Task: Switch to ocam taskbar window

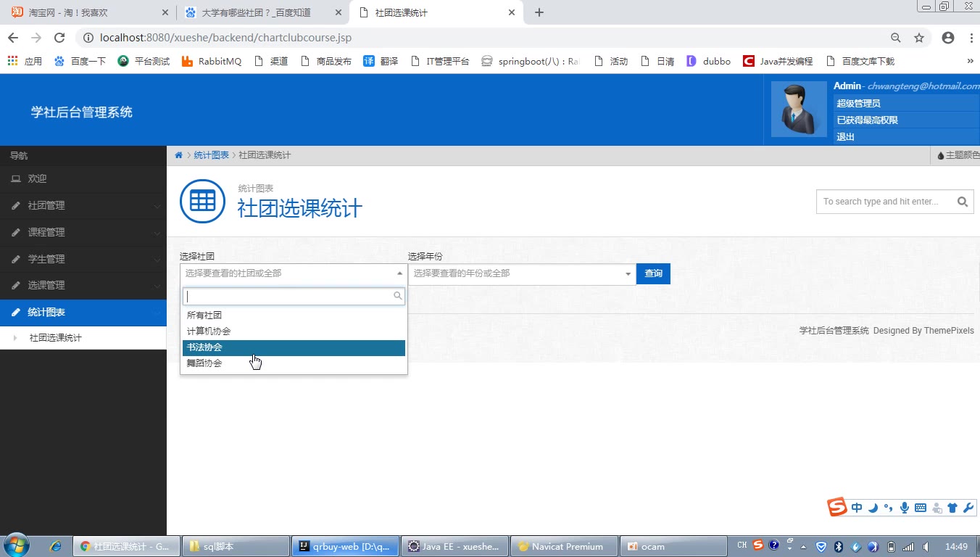Action: (x=673, y=546)
